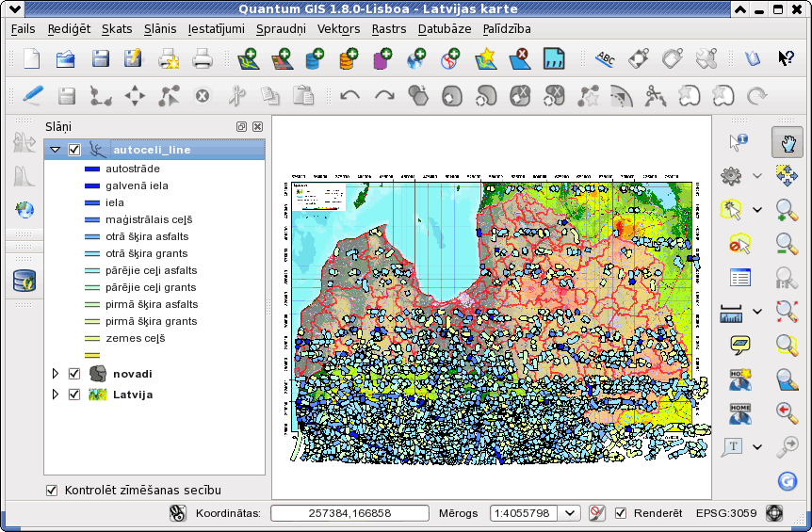Screen dimensions: 812x532
Task: Click the Show Bookmarks HOME icon
Action: (x=740, y=413)
